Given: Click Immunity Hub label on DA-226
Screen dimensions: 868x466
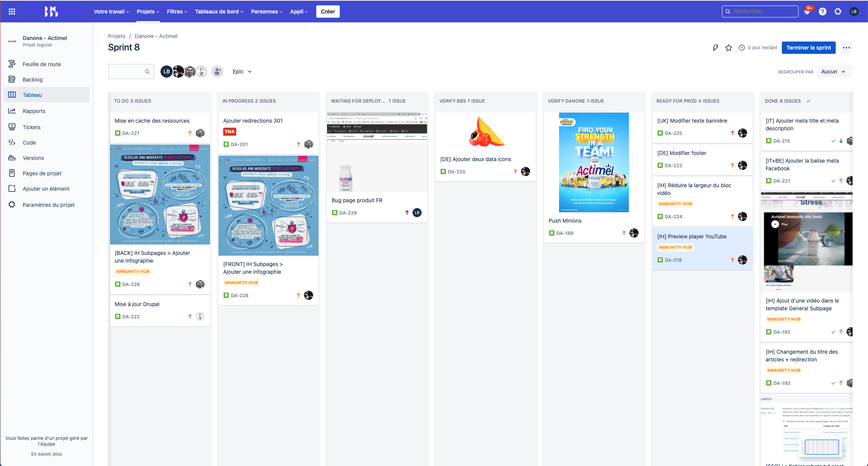Looking at the screenshot, I should (133, 271).
